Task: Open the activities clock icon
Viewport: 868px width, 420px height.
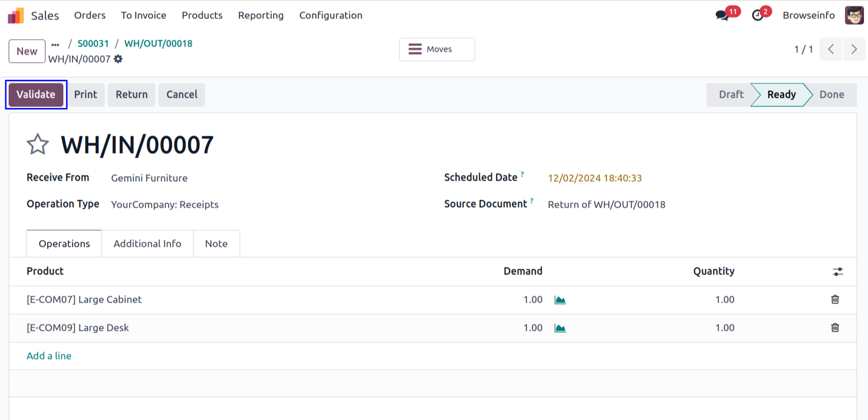Action: pos(758,16)
